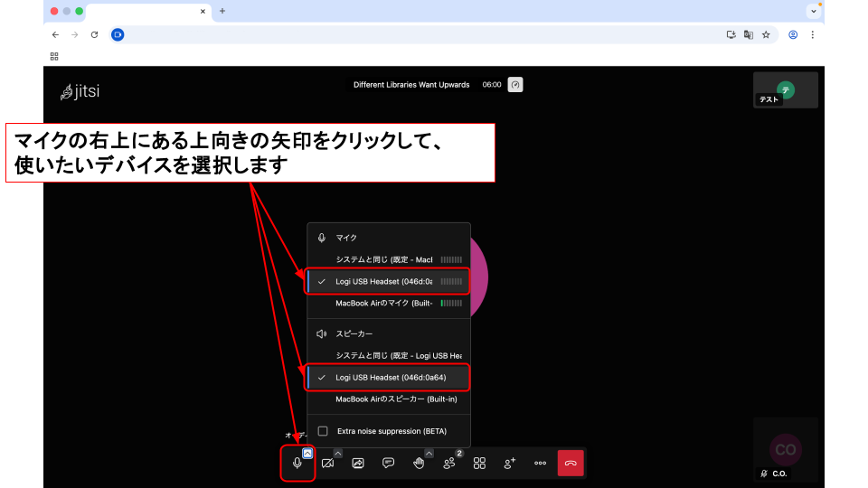
Task: Collapse the audio settings arrow beside microphone
Action: coord(307,453)
